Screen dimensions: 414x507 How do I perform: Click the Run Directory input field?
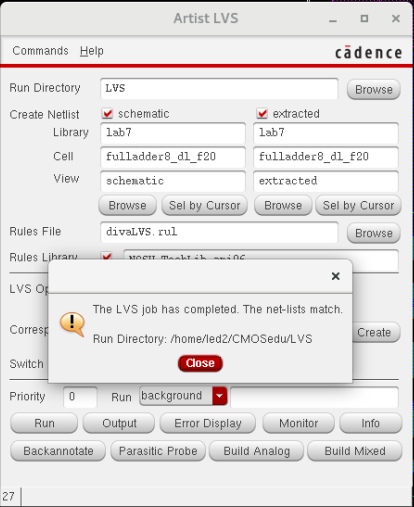tap(219, 89)
